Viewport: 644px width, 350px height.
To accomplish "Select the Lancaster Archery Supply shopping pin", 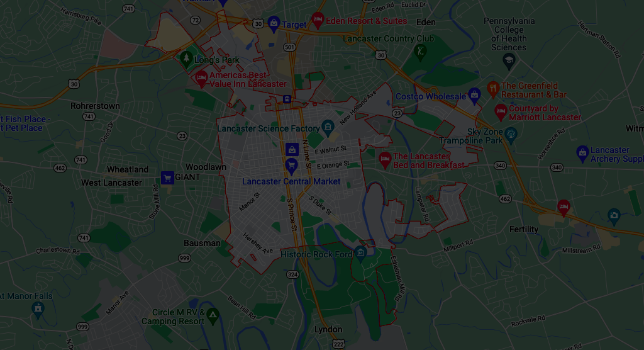I will coord(582,154).
